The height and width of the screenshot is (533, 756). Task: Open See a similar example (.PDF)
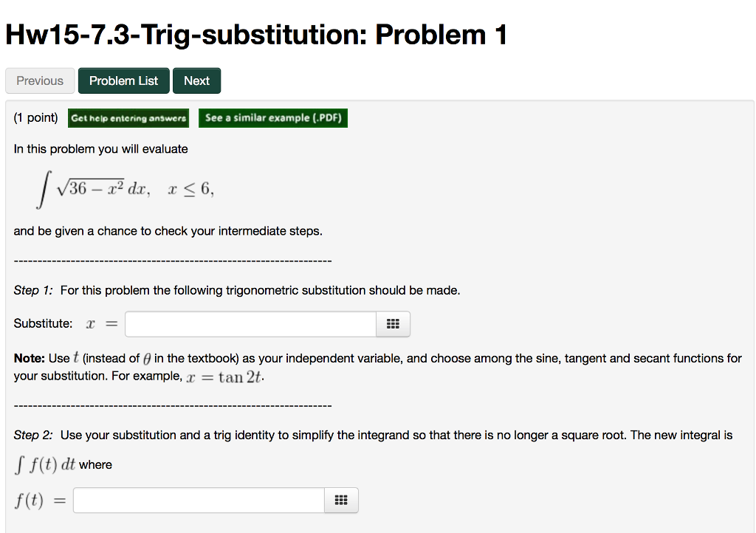coord(273,117)
